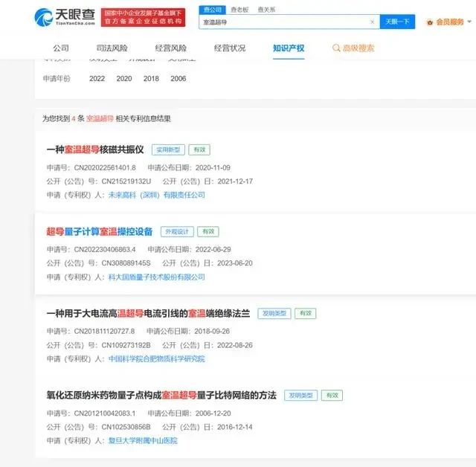Click the 外观设计 tag on second patent
476x467 pixels.
pyautogui.click(x=177, y=231)
